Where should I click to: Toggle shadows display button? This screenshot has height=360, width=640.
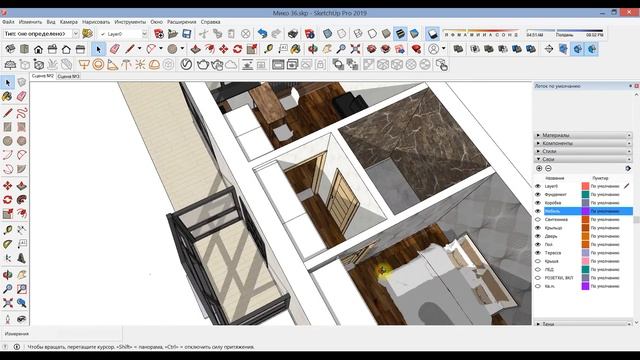click(x=432, y=33)
